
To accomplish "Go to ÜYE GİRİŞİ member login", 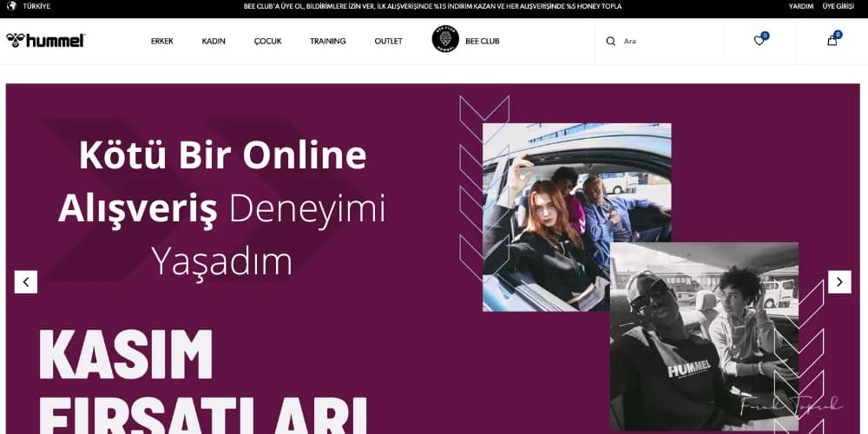I will pos(838,7).
